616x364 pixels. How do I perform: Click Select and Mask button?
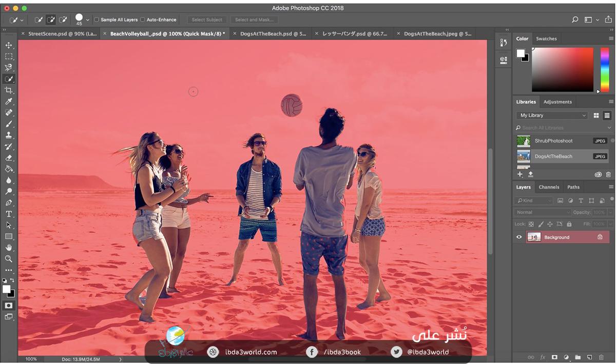254,19
